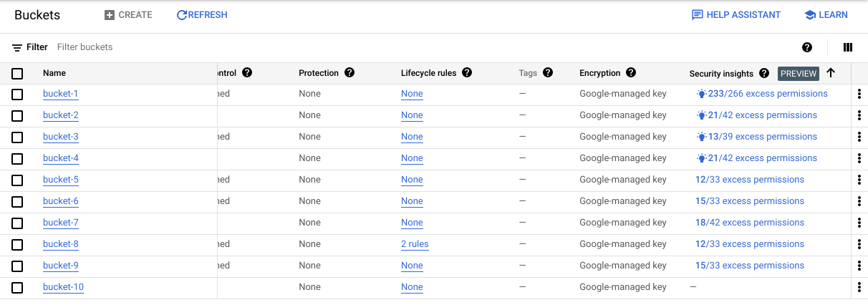Expand the three-dot menu for bucket-6
This screenshot has height=305, width=868.
tap(859, 201)
